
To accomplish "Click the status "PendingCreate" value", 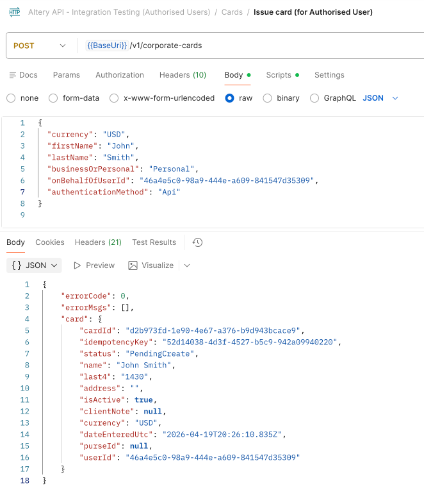I will [160, 354].
